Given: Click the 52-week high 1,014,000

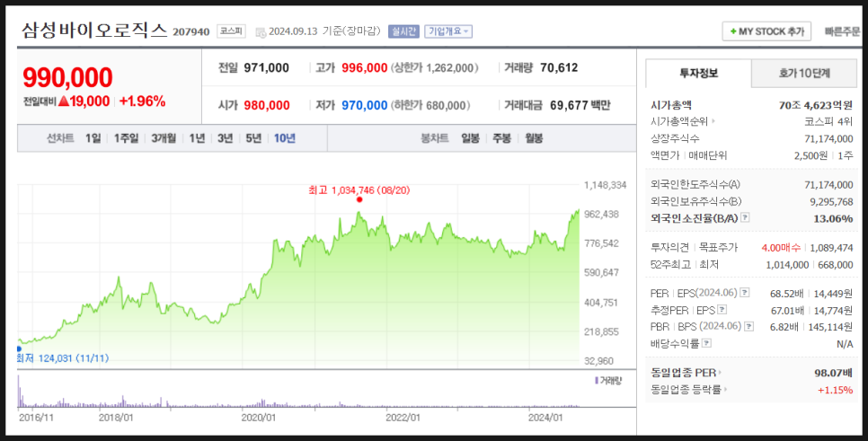Looking at the screenshot, I should pyautogui.click(x=787, y=265).
